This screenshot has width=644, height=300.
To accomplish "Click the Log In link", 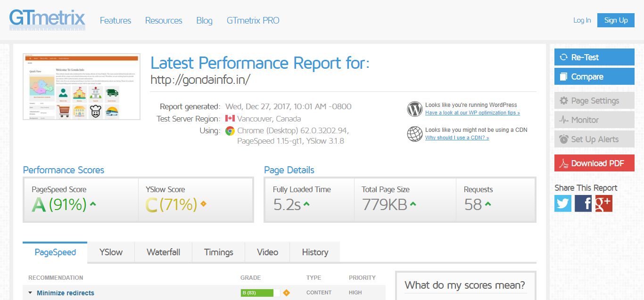I will 582,20.
